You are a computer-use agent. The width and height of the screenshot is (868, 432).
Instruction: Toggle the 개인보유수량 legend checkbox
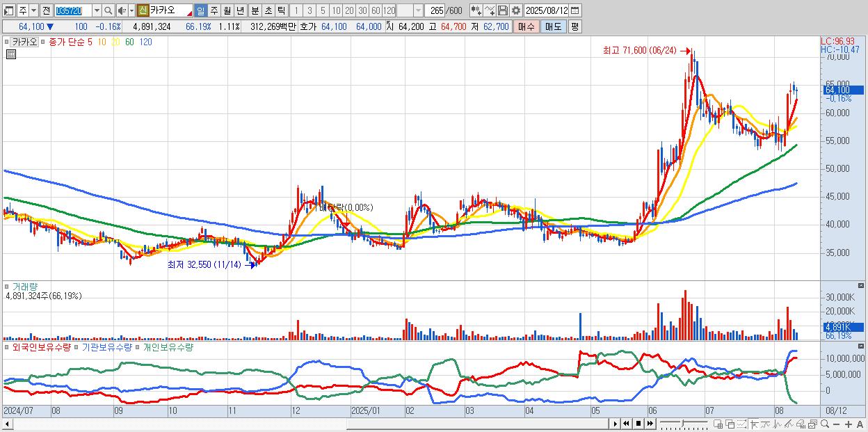coord(138,346)
